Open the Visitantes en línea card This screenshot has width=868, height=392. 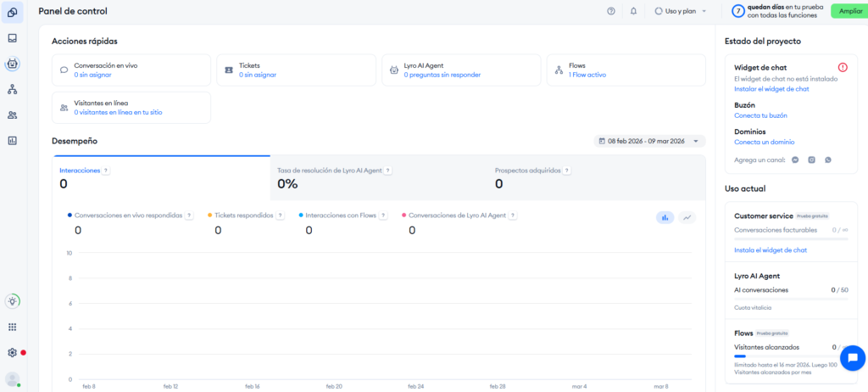click(x=131, y=108)
